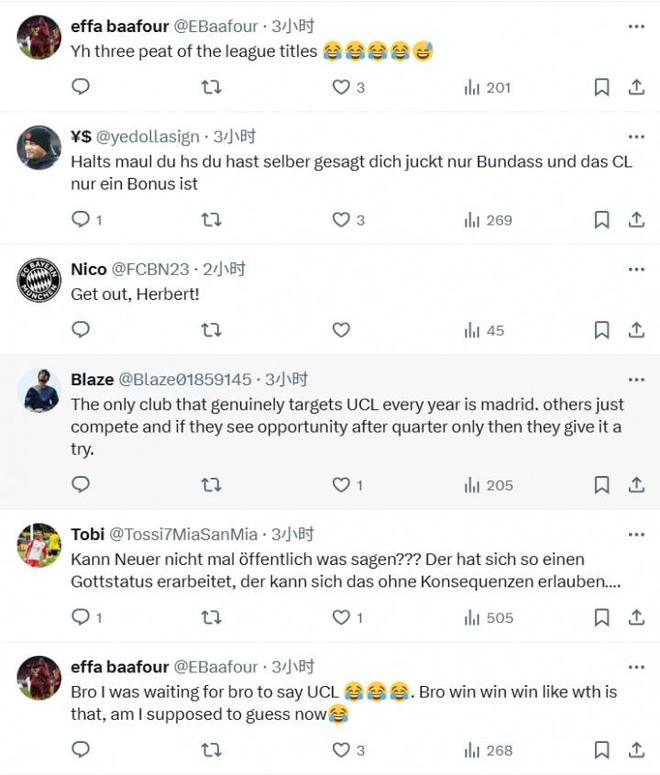Open more options on Nico's tweet
This screenshot has width=660, height=775.
(636, 269)
